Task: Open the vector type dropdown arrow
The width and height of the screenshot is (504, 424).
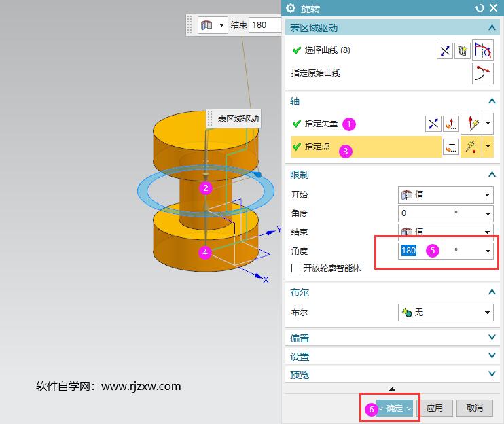Action: 488,124
